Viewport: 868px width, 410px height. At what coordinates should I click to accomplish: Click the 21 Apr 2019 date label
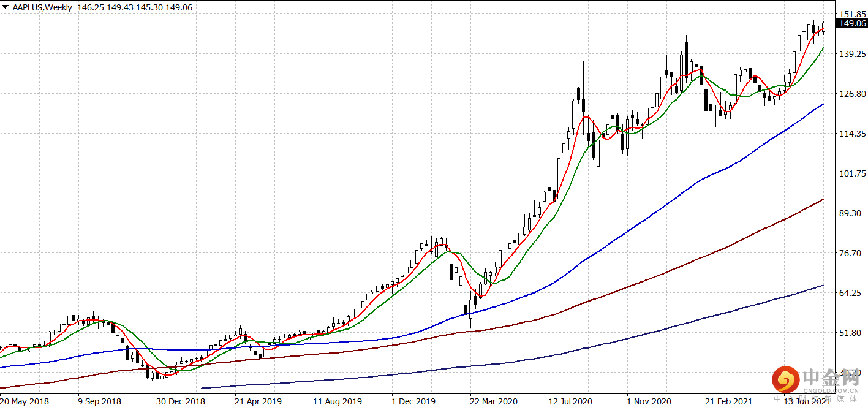(259, 401)
